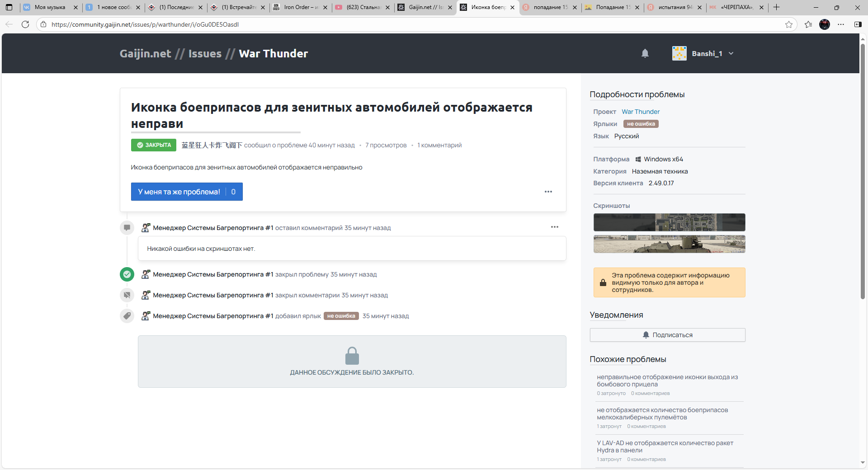868x470 pixels.
Task: Add page to favorites star icon
Action: [789, 24]
